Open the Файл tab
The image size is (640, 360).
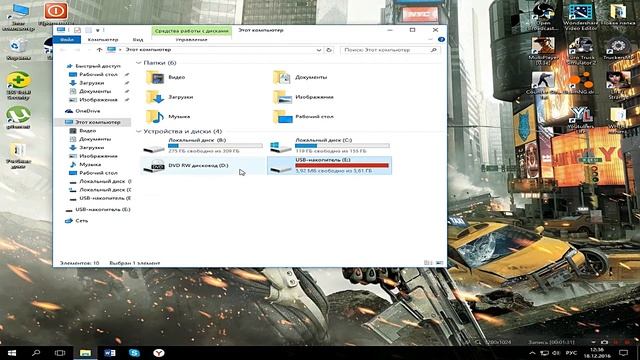pyautogui.click(x=67, y=40)
